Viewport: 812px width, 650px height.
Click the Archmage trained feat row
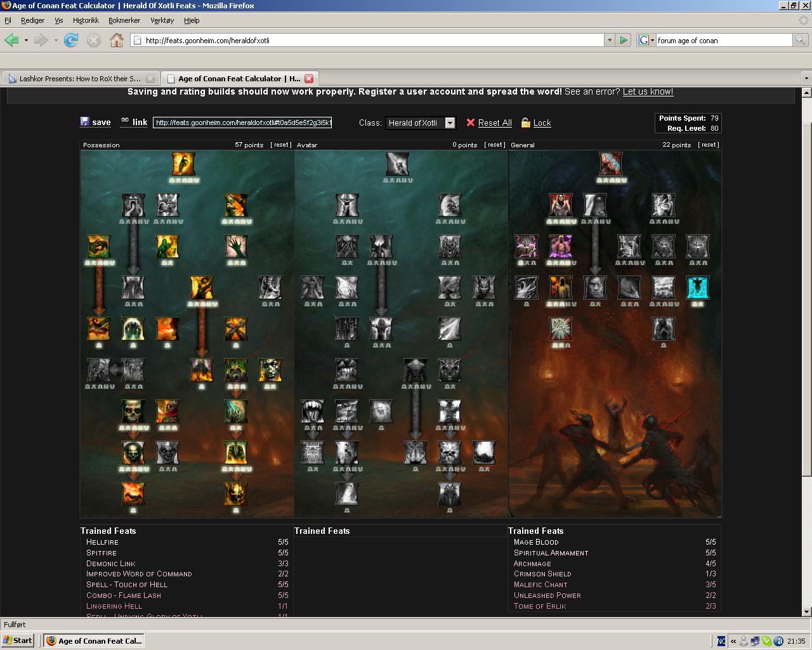(614, 563)
